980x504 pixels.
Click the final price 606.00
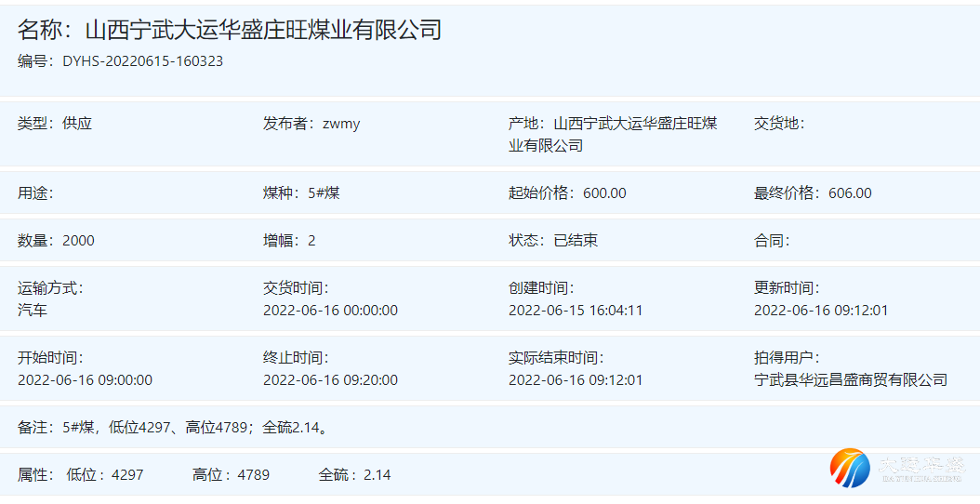pos(850,193)
